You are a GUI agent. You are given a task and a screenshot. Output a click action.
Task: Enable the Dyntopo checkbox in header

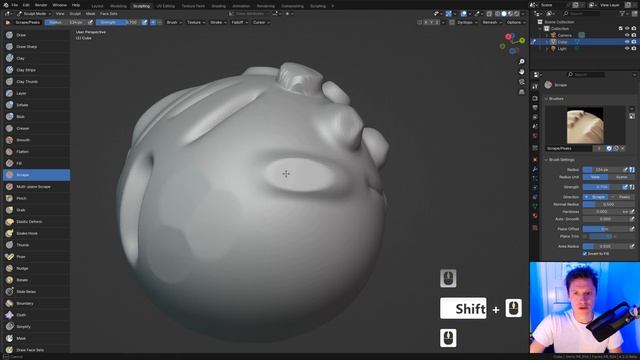(452, 22)
